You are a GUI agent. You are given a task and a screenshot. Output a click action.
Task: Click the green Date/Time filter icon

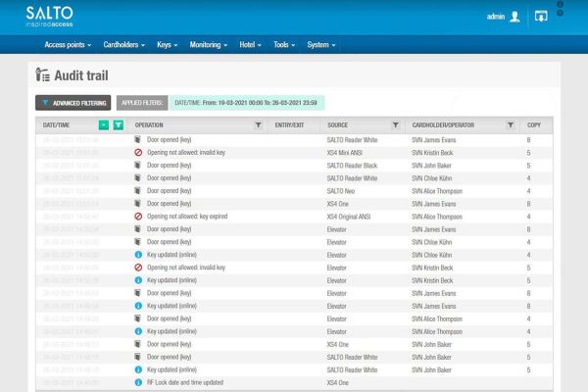point(118,125)
